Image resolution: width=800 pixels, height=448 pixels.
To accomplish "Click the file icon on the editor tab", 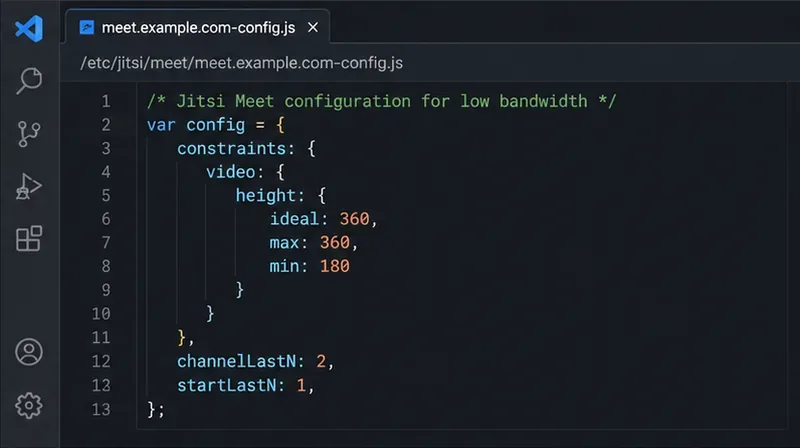I will (87, 28).
